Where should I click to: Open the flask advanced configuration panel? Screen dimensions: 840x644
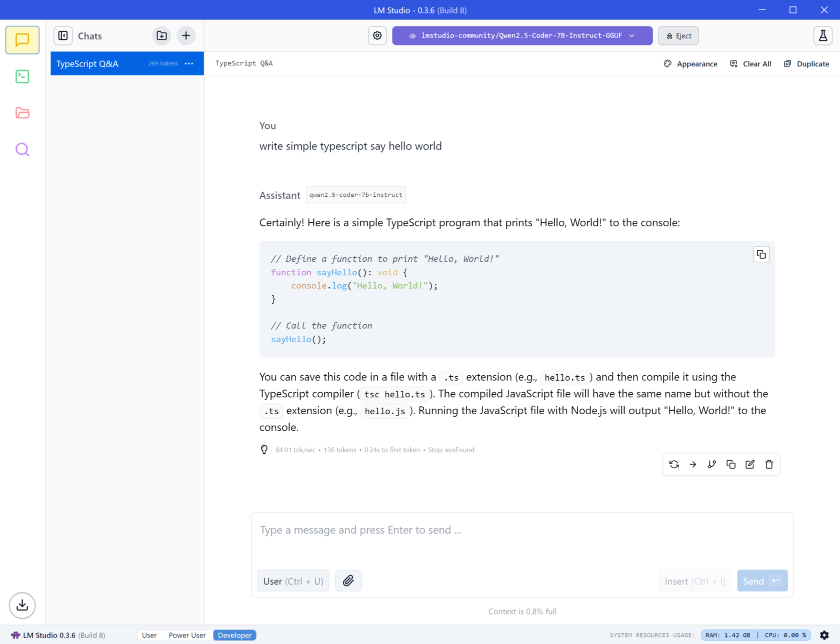click(823, 35)
